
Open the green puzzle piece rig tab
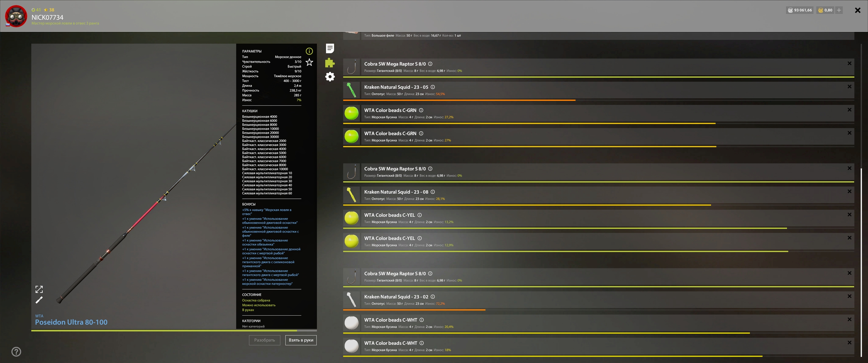pos(330,63)
